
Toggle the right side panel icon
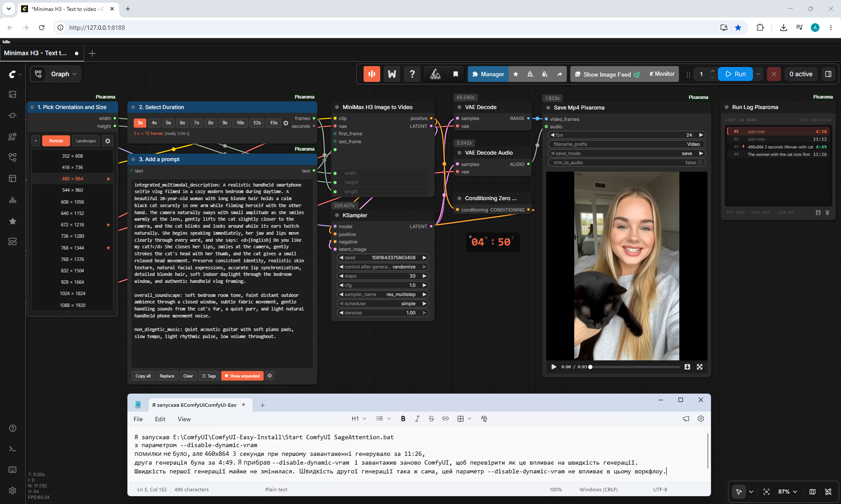click(828, 74)
